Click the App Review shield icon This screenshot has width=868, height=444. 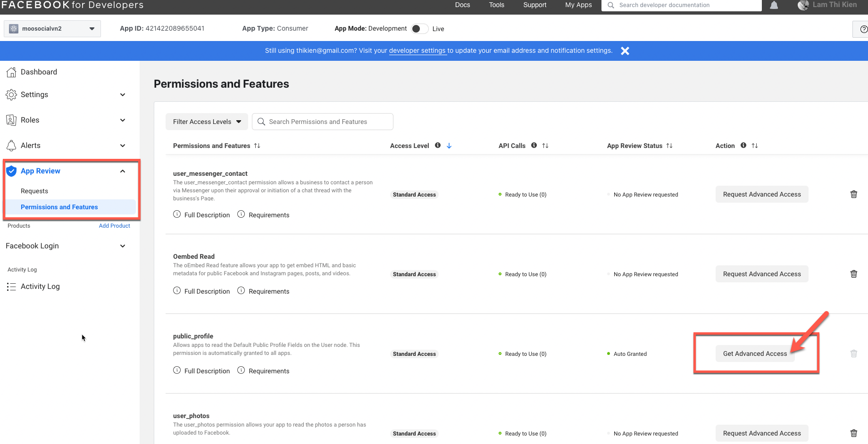[x=11, y=171]
